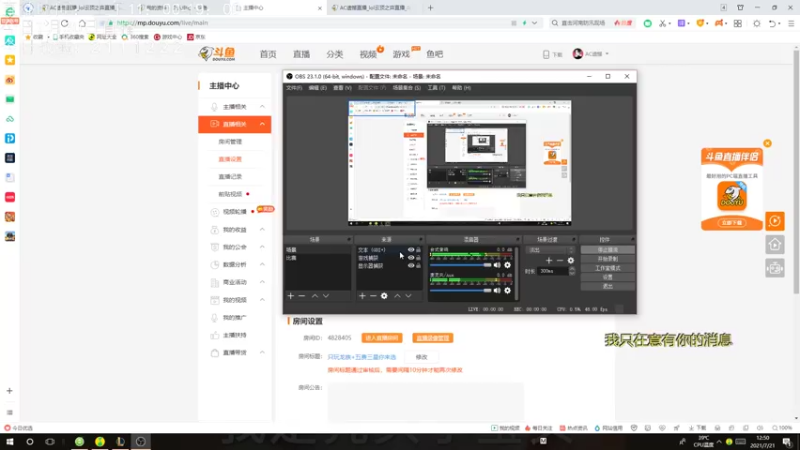Click the Windows Start button
800x450 pixels.
pos(10,442)
